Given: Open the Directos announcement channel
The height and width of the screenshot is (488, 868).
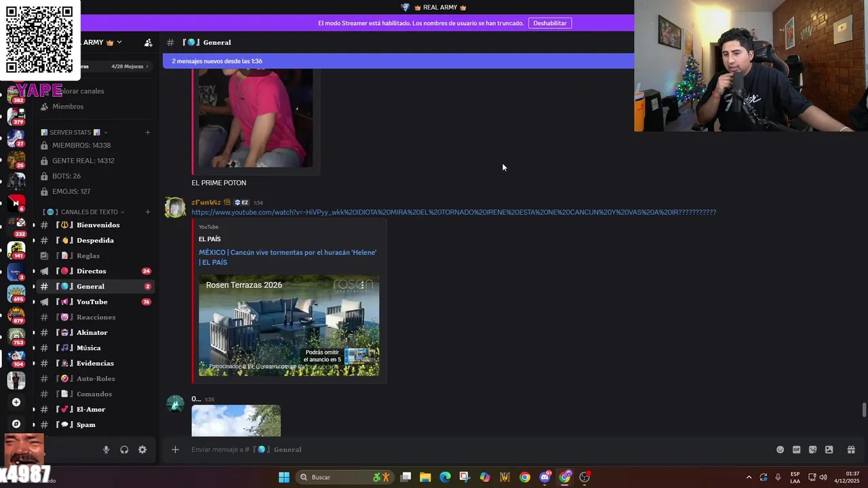Looking at the screenshot, I should click(94, 271).
